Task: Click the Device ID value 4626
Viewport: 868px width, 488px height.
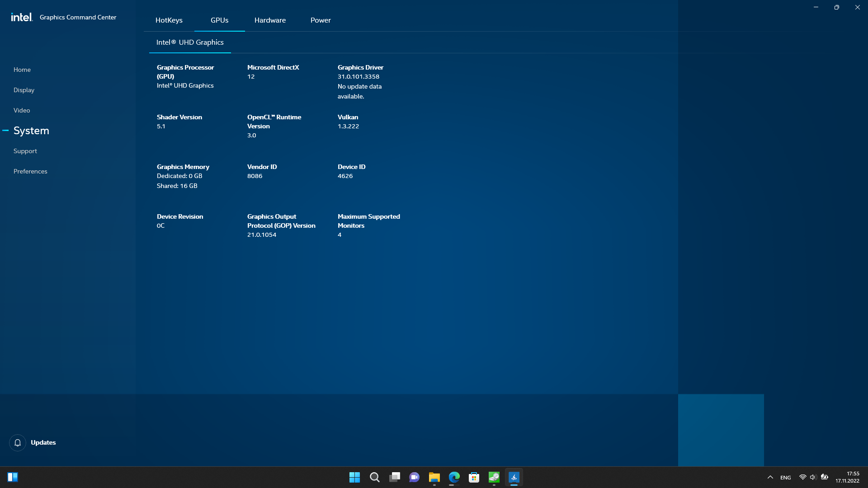Action: 345,176
